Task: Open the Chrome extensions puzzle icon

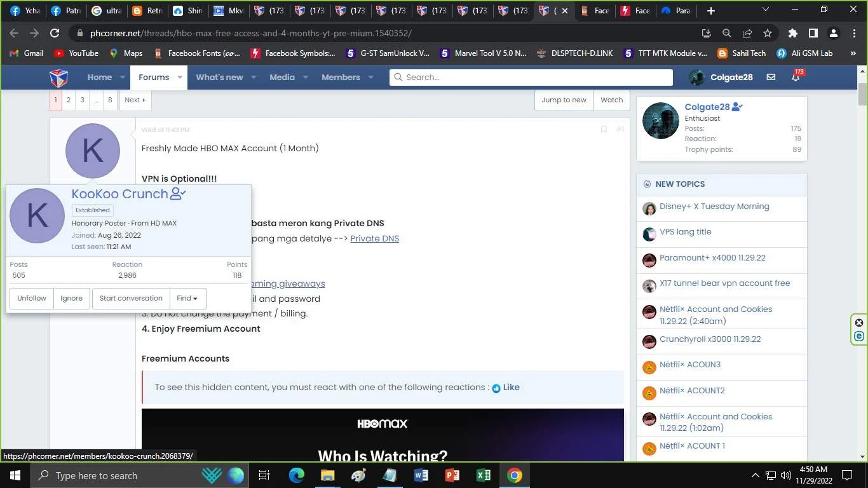Action: [x=792, y=33]
